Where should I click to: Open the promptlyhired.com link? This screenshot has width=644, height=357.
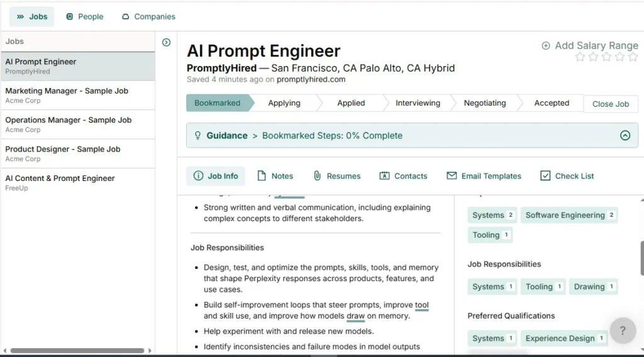coord(311,80)
